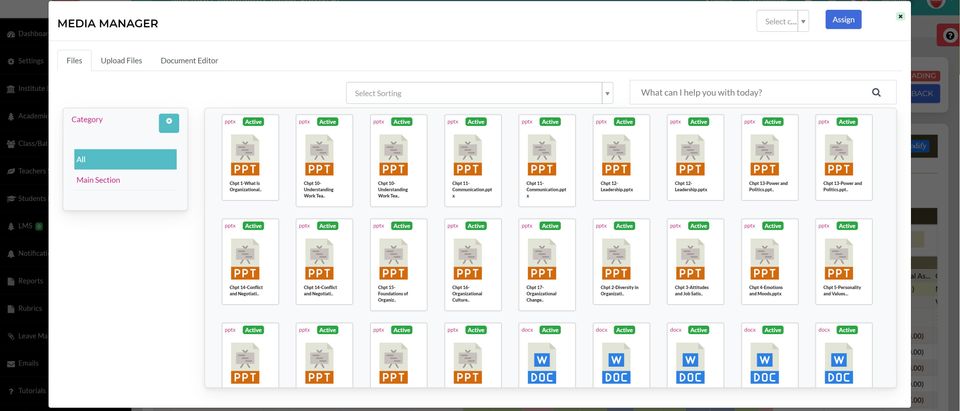
Task: Switch to the Document Editor tab
Action: click(x=189, y=61)
